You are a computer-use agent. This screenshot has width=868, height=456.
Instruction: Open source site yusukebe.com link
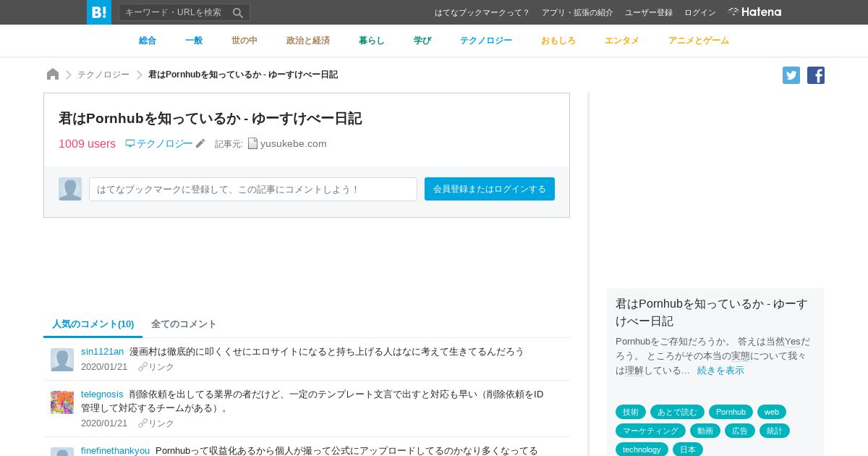tap(294, 143)
